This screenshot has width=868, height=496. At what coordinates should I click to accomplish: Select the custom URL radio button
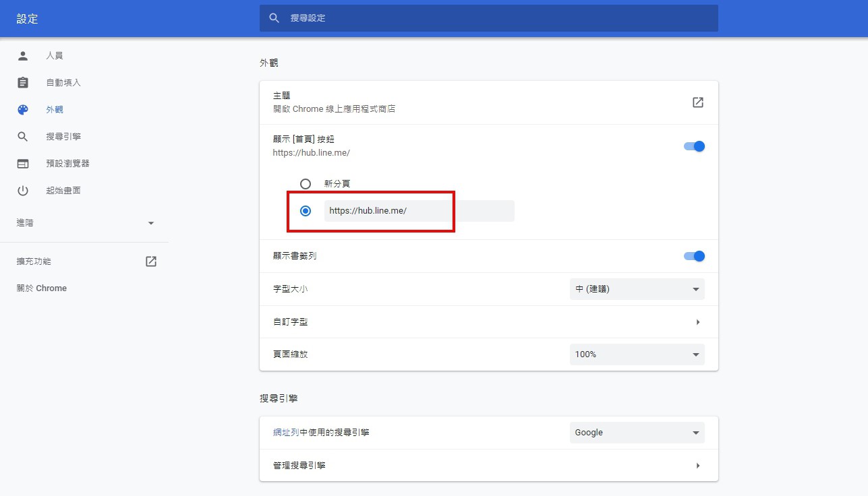click(306, 211)
